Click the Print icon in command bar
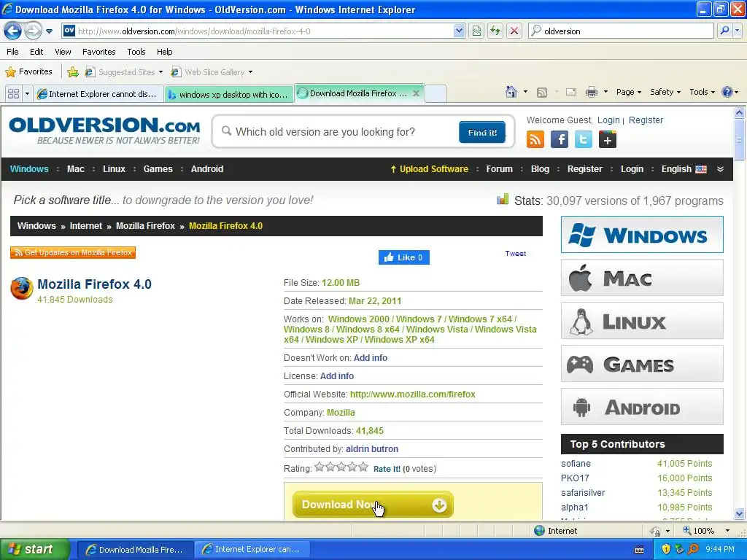 (591, 92)
